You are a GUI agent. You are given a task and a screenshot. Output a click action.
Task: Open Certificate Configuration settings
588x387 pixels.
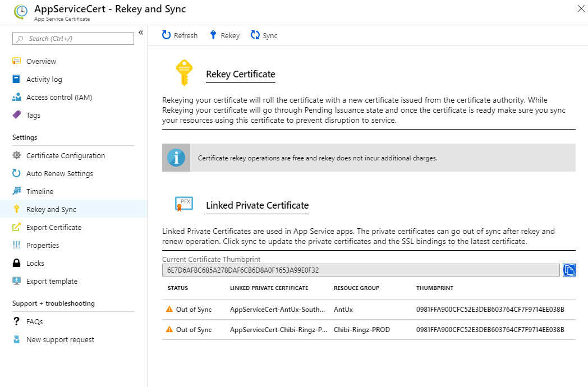(65, 156)
